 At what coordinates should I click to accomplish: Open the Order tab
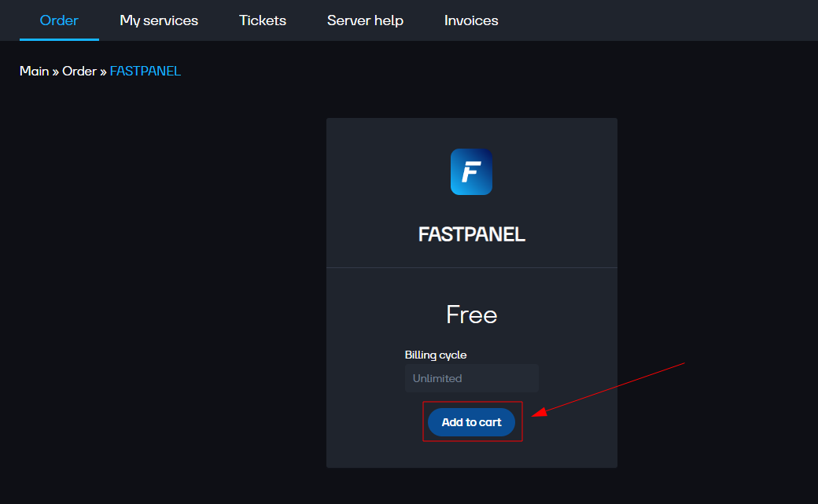click(59, 20)
